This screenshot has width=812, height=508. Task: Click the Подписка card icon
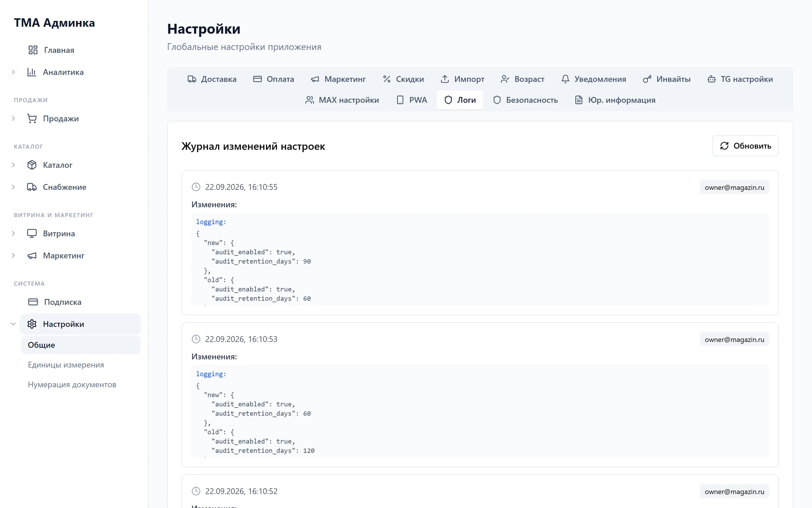tap(33, 302)
